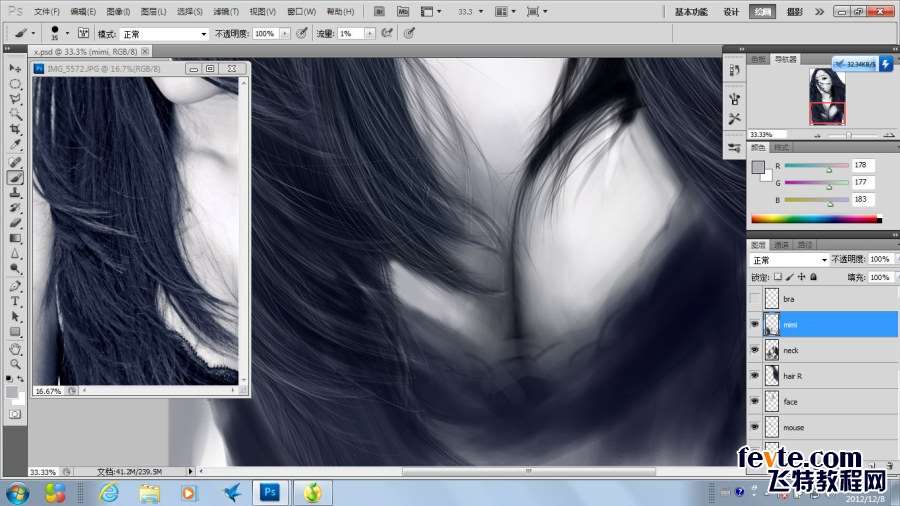Image resolution: width=900 pixels, height=506 pixels.
Task: Open the brush blending mode dropdown
Action: [164, 34]
